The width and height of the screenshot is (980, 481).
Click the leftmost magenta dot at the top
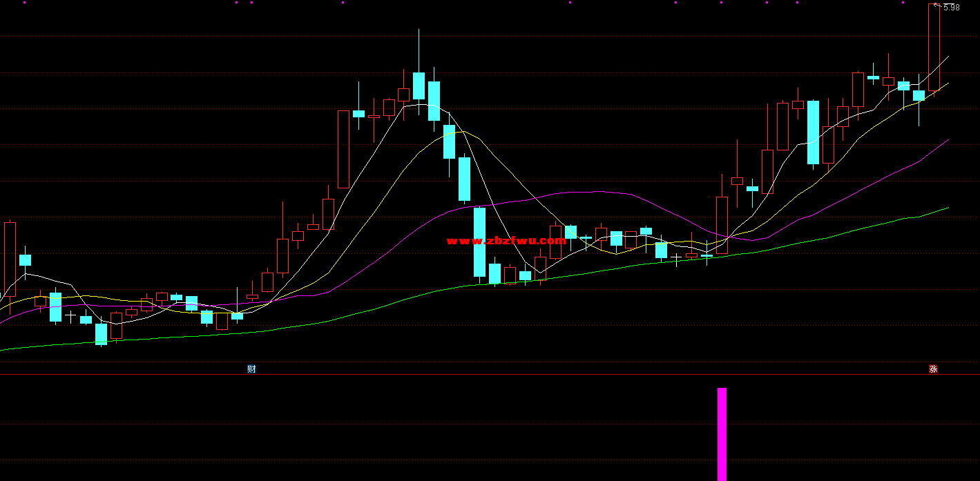pyautogui.click(x=26, y=3)
